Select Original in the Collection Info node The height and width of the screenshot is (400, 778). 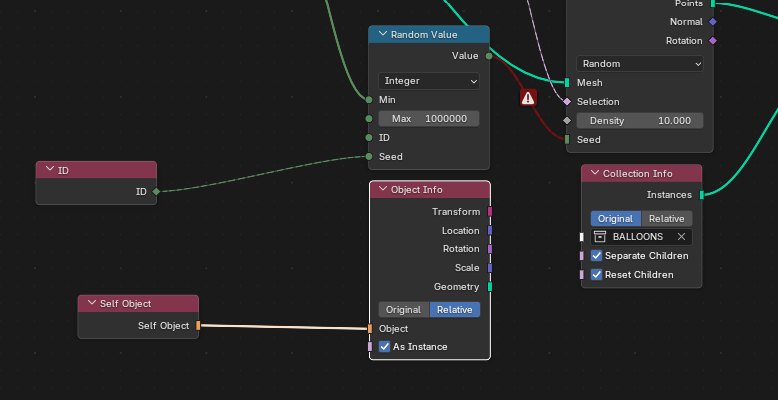tap(616, 219)
